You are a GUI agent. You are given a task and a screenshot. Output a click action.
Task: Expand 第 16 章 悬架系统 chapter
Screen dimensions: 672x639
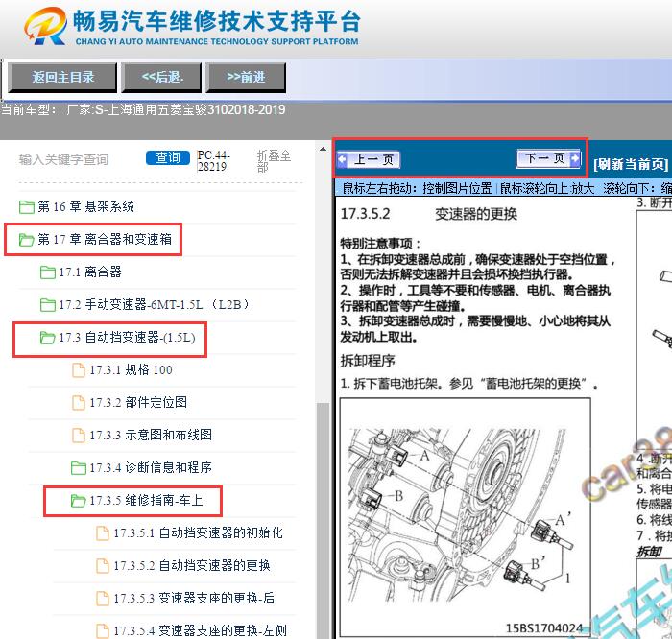85,207
